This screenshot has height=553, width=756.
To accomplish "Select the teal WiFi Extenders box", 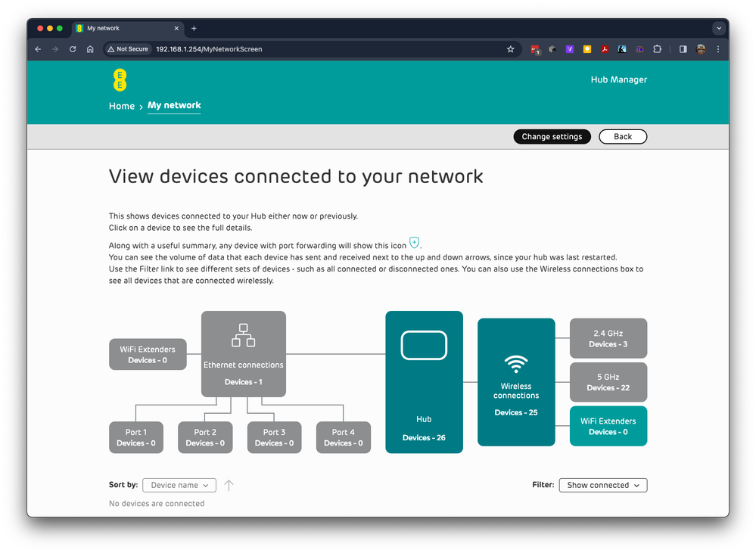I will tap(608, 426).
